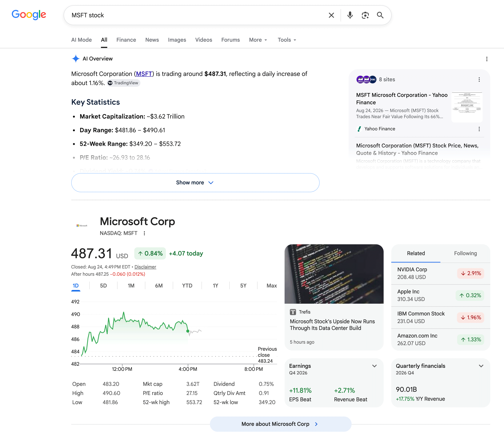Open MSFT Microsoft Corporation Yahoo Finance result
Screen dimensions: 504x438
coord(402,99)
